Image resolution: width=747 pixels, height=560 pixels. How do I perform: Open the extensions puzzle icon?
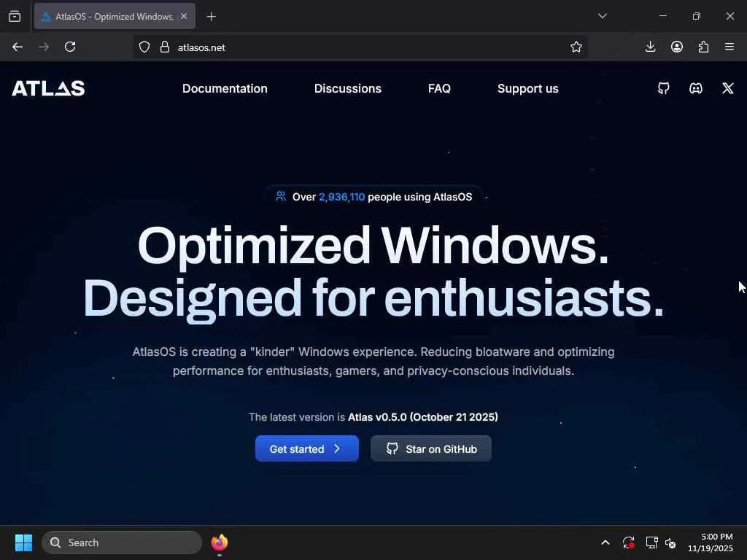703,47
